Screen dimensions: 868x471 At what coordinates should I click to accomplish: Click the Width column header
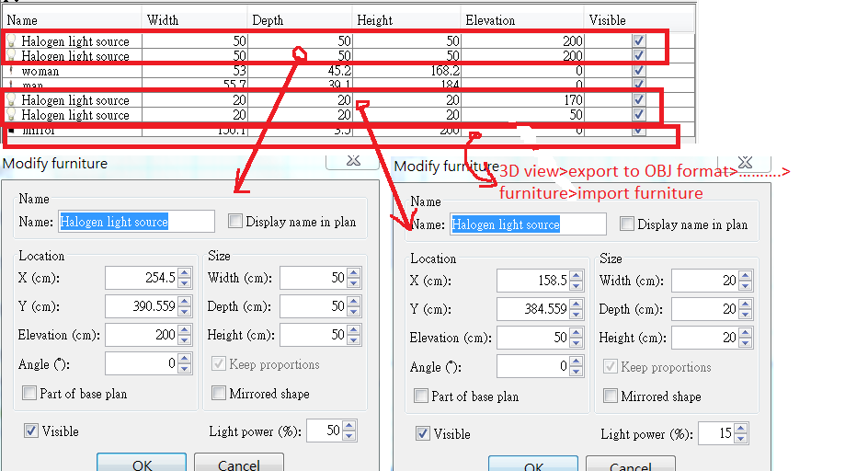click(x=193, y=19)
